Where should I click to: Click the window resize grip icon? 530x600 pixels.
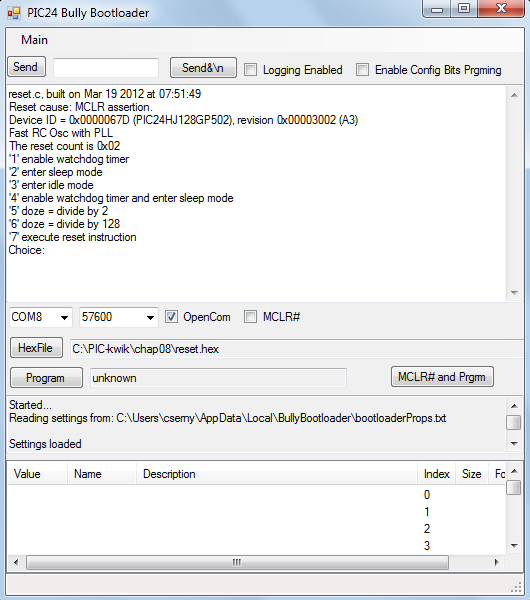[x=517, y=587]
